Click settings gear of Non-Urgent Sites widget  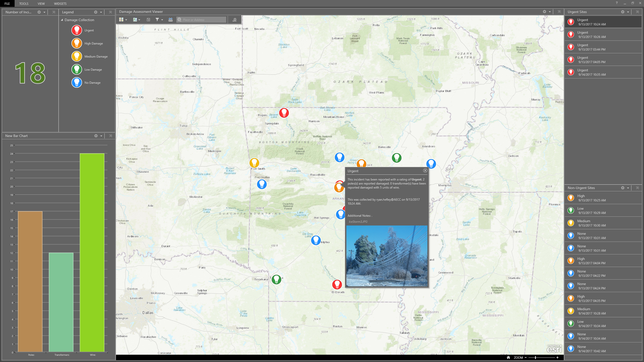(623, 188)
